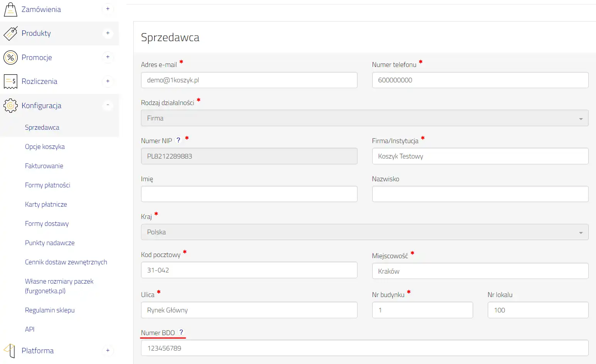Open the Rodzaj działalności dropdown
The width and height of the screenshot is (596, 364).
pyautogui.click(x=364, y=118)
